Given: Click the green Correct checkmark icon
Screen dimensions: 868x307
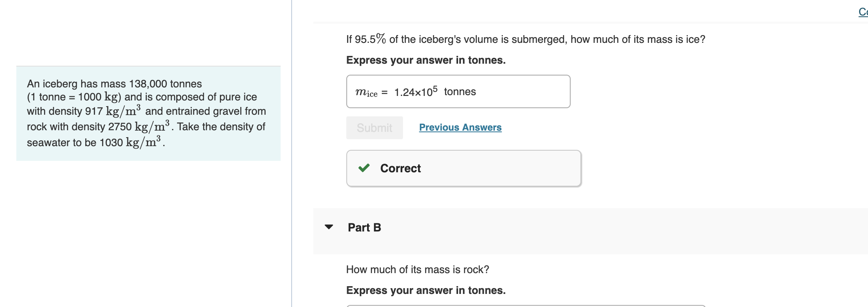Looking at the screenshot, I should click(x=364, y=168).
